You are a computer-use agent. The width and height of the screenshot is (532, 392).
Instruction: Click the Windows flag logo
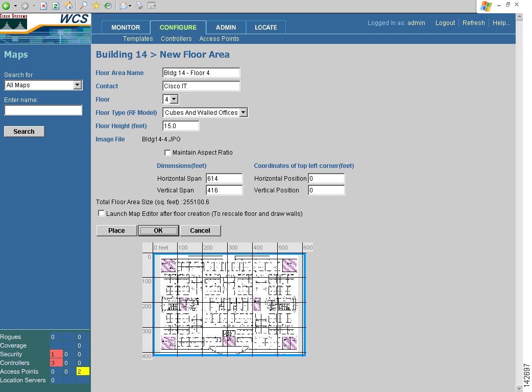coord(486,6)
